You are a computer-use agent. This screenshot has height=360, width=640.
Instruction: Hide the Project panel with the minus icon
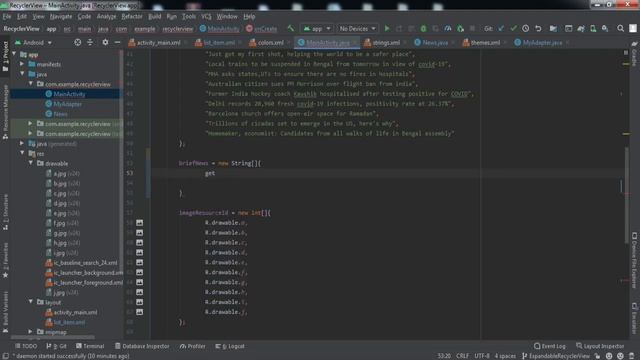point(117,42)
